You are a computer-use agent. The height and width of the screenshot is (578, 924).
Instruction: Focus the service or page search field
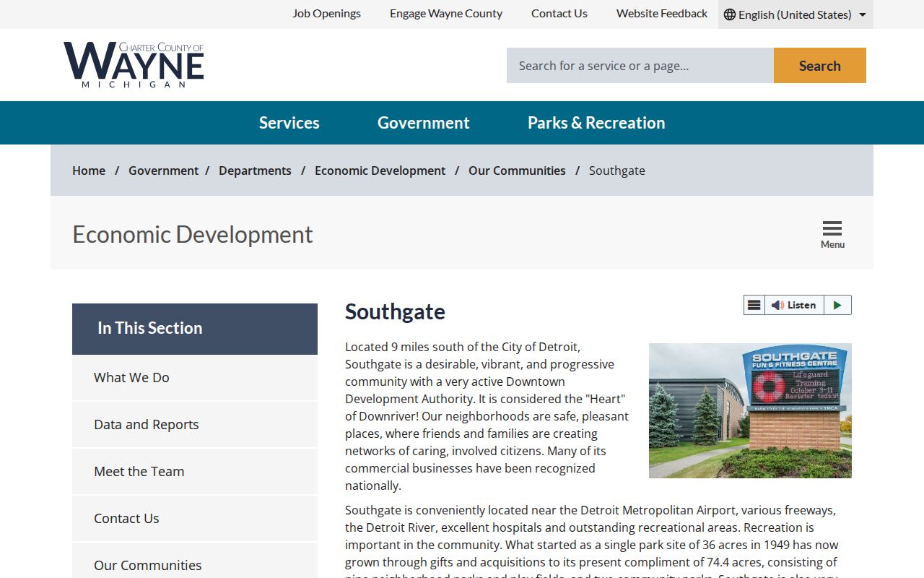click(640, 66)
